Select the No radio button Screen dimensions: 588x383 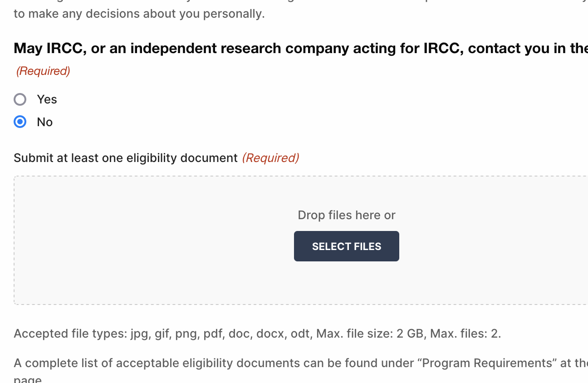point(20,122)
